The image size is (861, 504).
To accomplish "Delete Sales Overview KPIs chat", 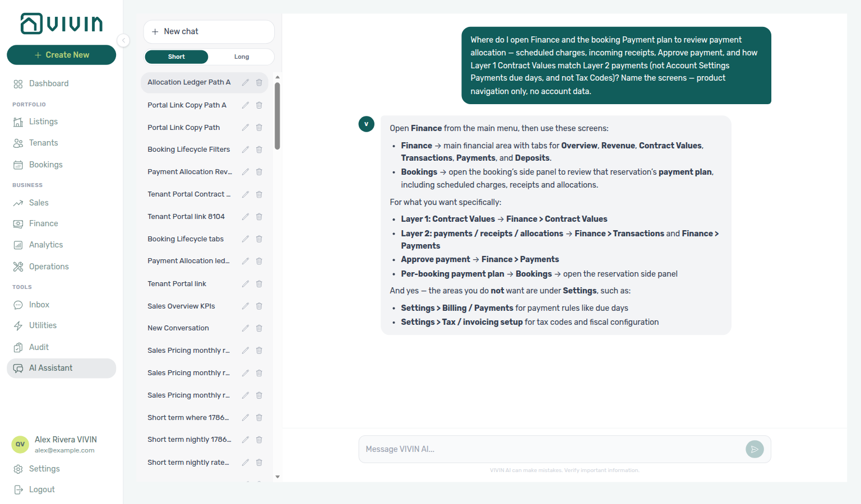I will [259, 306].
